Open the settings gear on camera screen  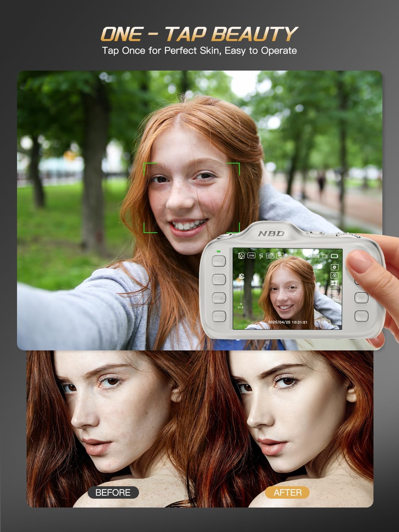tap(334, 267)
